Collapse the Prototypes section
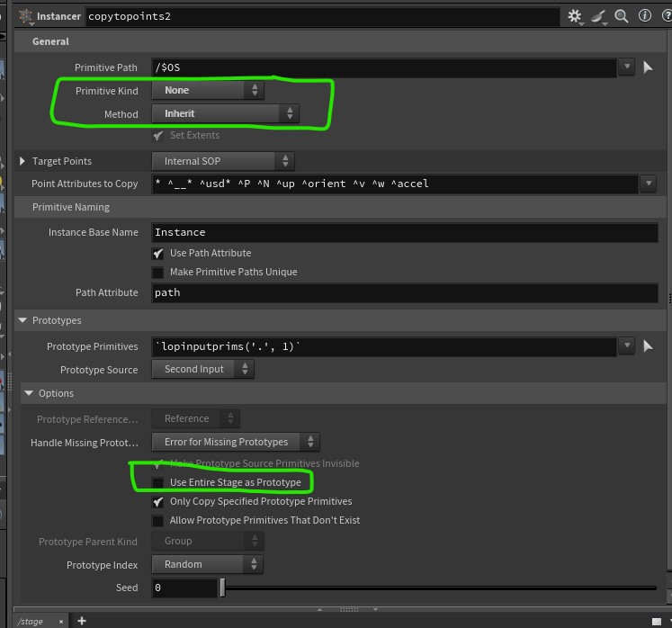Image resolution: width=672 pixels, height=628 pixels. click(x=23, y=321)
